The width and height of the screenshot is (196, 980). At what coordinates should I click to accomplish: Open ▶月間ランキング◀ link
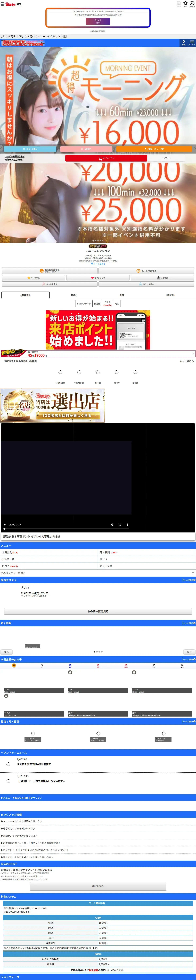pos(19,836)
